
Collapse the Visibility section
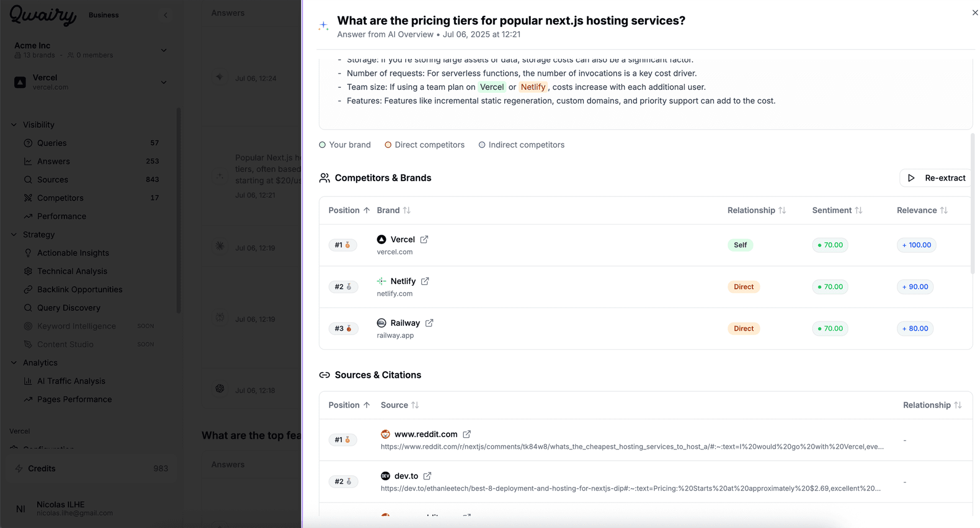click(14, 124)
